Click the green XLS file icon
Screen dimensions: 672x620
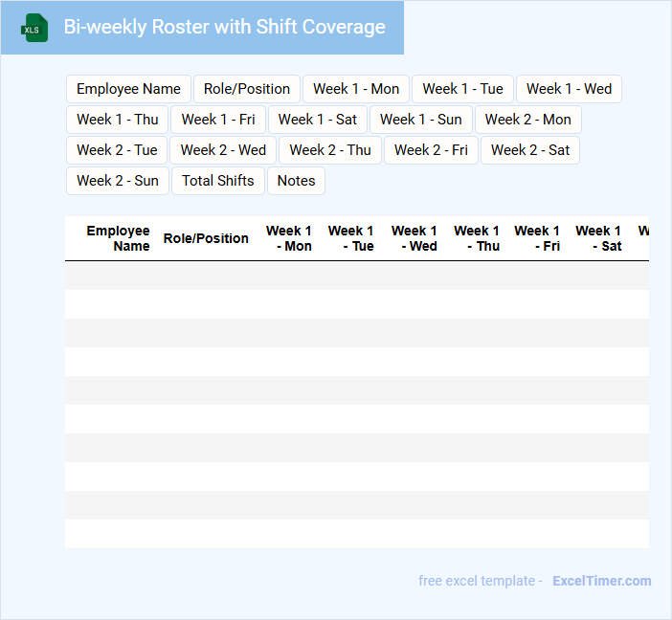(x=34, y=28)
